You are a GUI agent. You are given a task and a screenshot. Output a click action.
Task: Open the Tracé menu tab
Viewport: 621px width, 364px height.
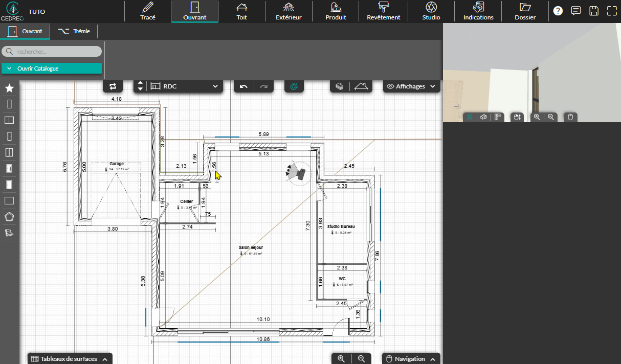tap(148, 11)
